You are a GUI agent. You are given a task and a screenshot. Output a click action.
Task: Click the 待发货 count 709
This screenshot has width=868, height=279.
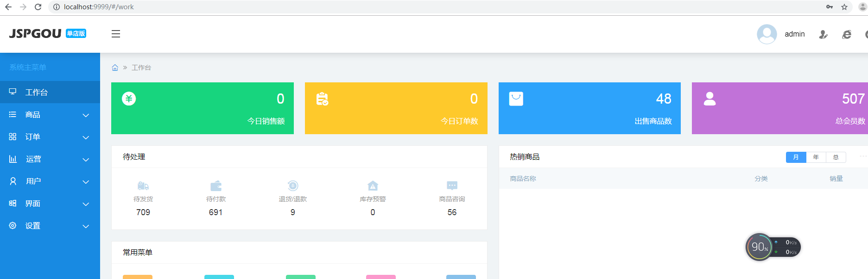tap(143, 212)
